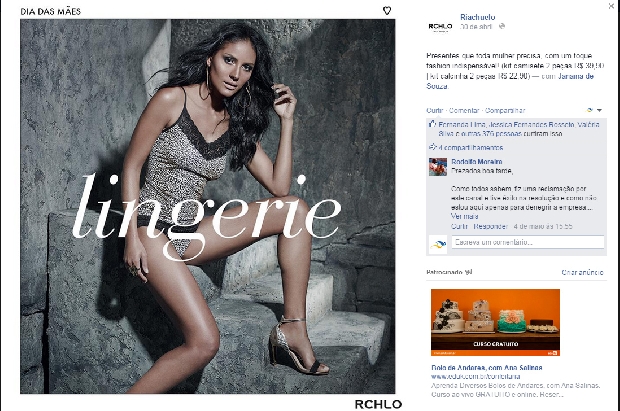Open Rodolfo Moreira's profile picture
Screen dimensions: 620x411
438,167
